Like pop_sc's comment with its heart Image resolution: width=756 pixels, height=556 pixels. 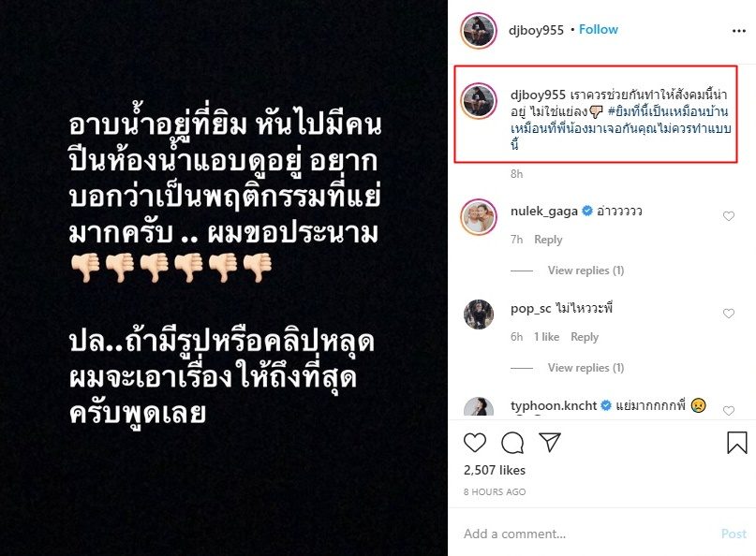click(x=729, y=314)
